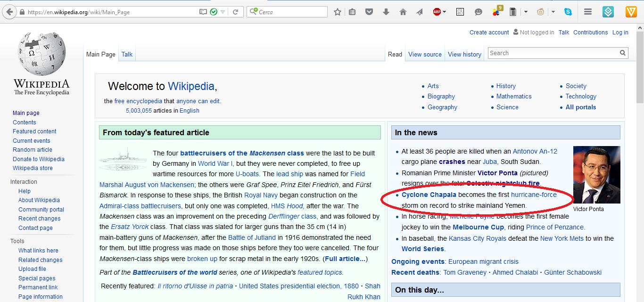Open the Pocket save icon
Viewport: 644px width, 302px height.
click(x=370, y=12)
